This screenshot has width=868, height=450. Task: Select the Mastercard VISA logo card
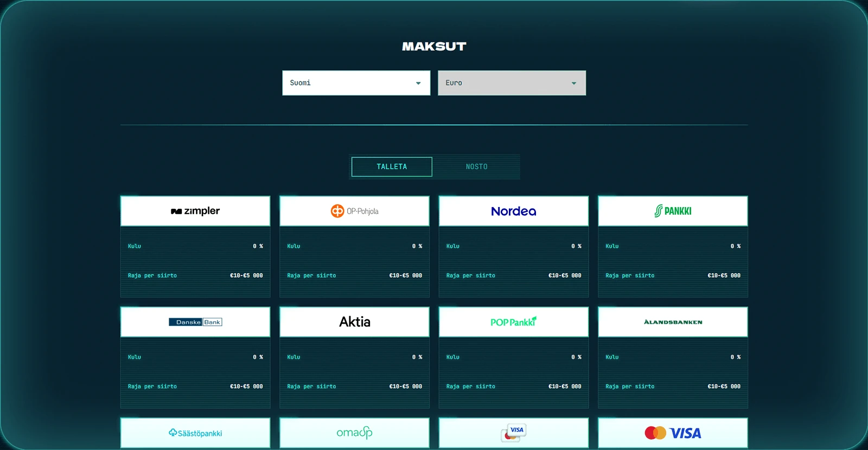673,433
